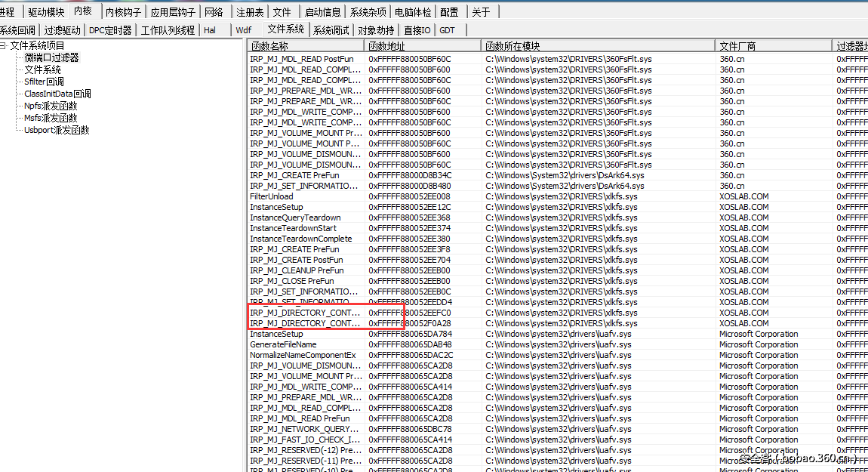This screenshot has width=868, height=472.
Task: Switch to the 驱动模块 tab
Action: point(46,12)
